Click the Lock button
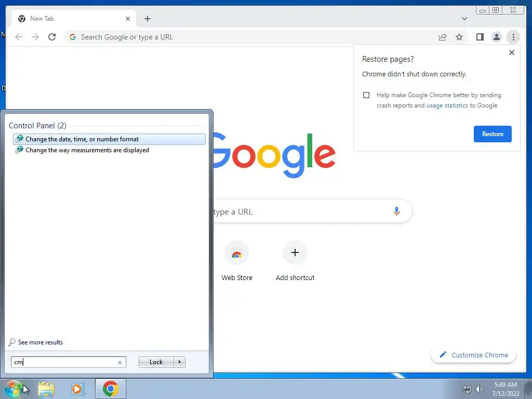The height and width of the screenshot is (399, 532). (x=156, y=362)
